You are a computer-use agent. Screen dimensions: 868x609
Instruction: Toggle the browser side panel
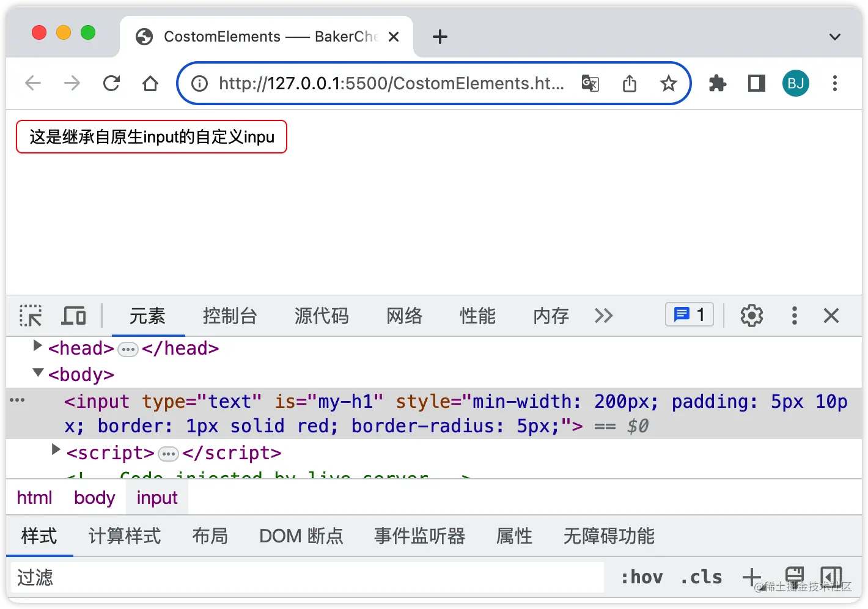[757, 83]
